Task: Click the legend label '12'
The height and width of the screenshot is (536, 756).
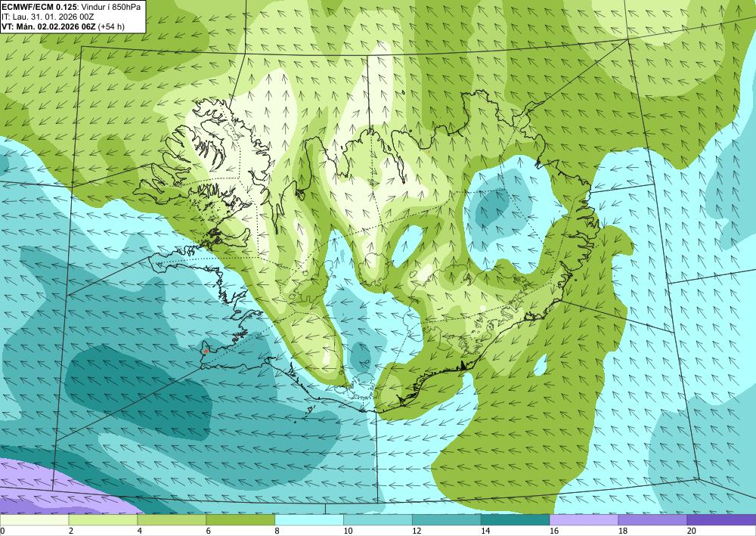Action: [417, 531]
